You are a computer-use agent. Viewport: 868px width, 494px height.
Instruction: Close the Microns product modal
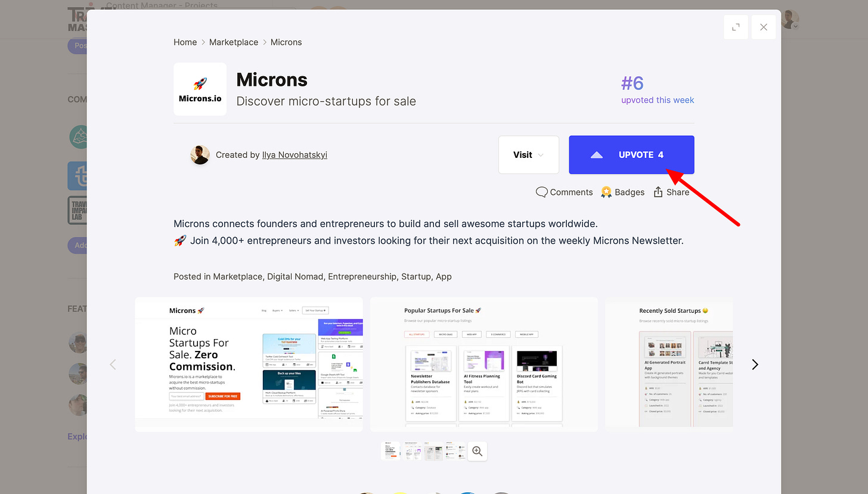click(x=764, y=27)
